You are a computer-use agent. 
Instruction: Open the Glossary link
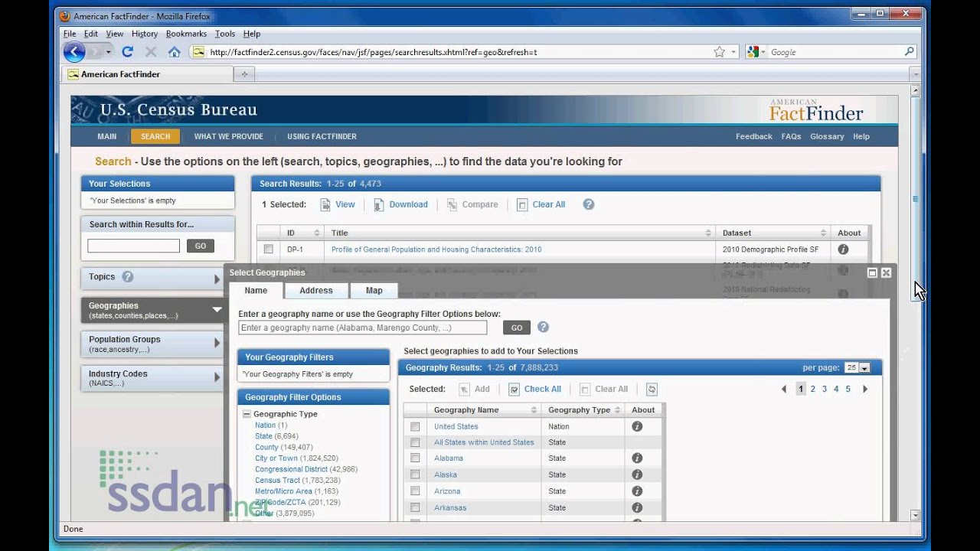coord(827,136)
